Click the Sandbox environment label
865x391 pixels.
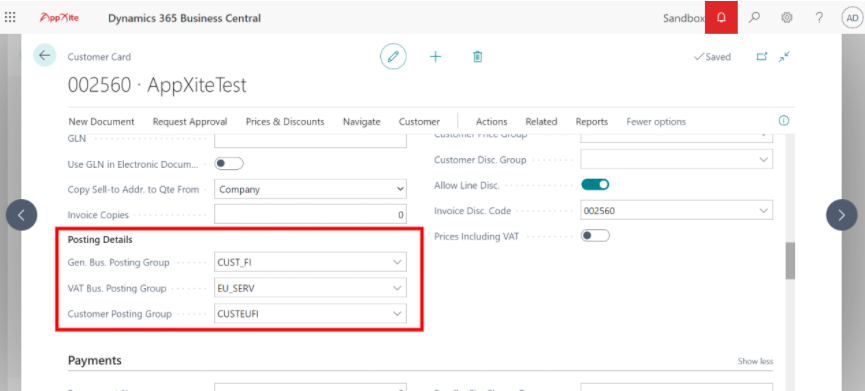pyautogui.click(x=684, y=18)
